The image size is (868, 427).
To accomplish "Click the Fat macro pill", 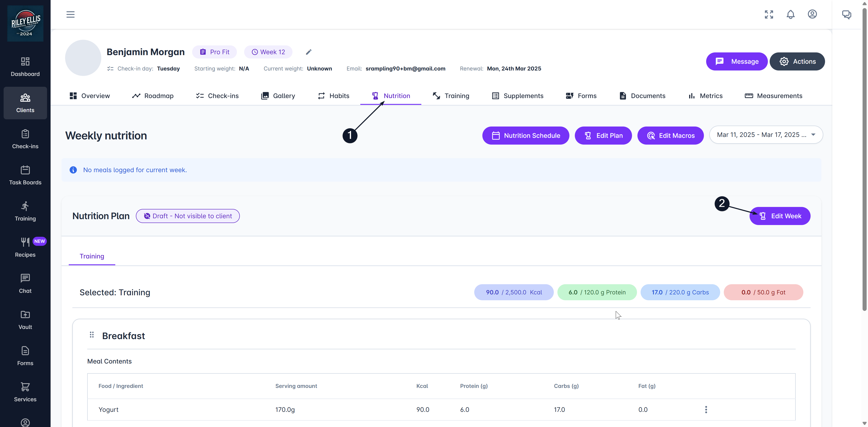I will 763,292.
